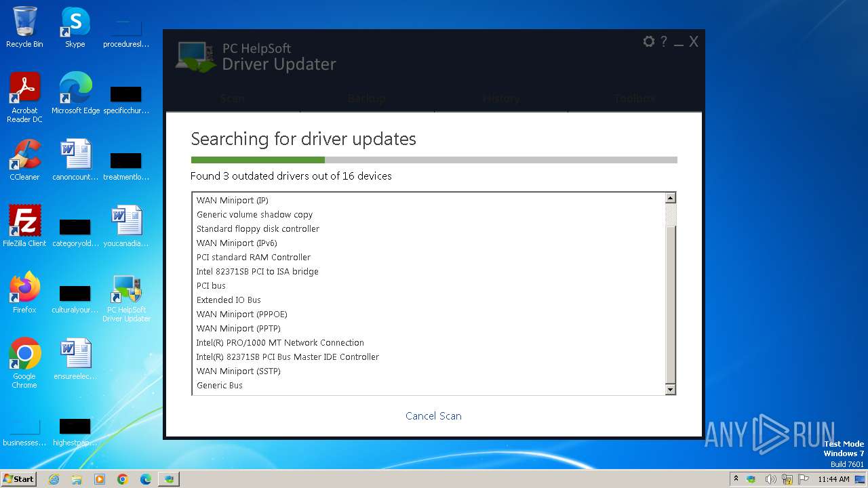The image size is (868, 488).
Task: Select PCI bus row
Action: 429,286
